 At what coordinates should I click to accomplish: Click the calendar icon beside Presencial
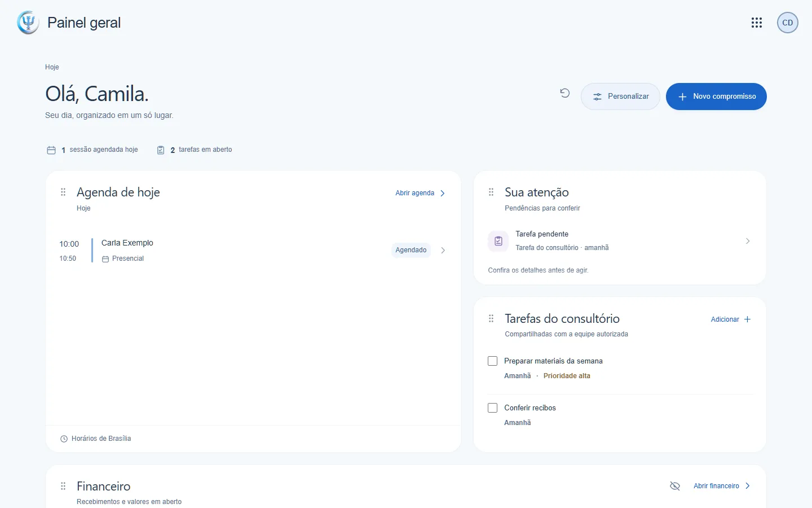click(x=105, y=259)
